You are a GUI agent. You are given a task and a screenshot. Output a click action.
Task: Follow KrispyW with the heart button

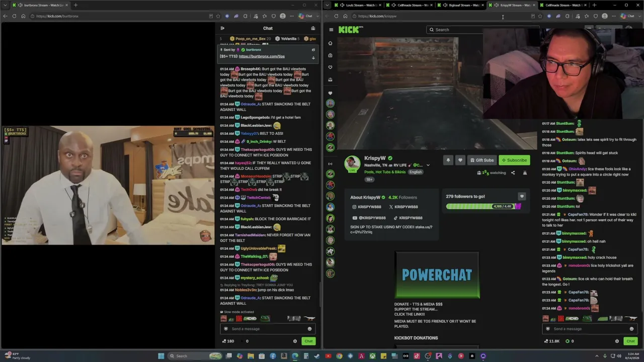(x=460, y=160)
